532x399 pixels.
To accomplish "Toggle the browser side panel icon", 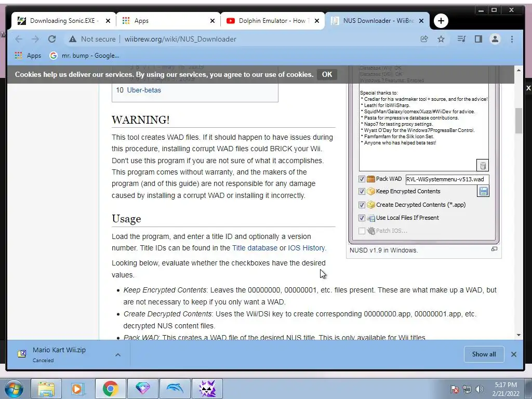I will [478, 39].
